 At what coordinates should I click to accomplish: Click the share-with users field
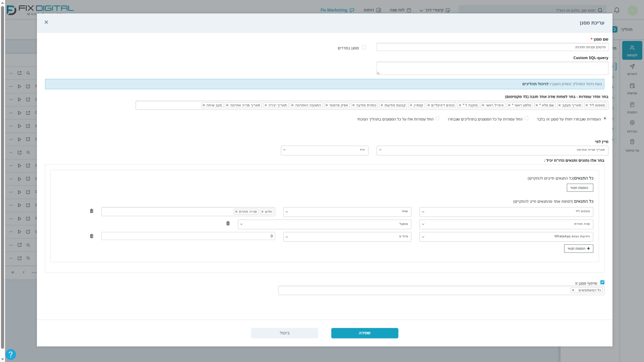tap(441, 291)
